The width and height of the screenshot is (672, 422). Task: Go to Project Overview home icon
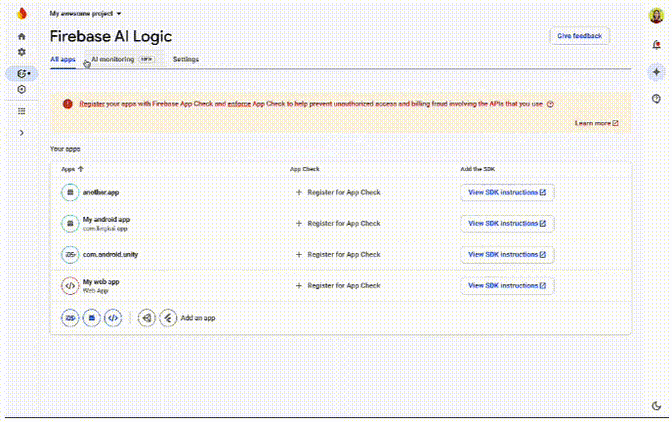(22, 36)
